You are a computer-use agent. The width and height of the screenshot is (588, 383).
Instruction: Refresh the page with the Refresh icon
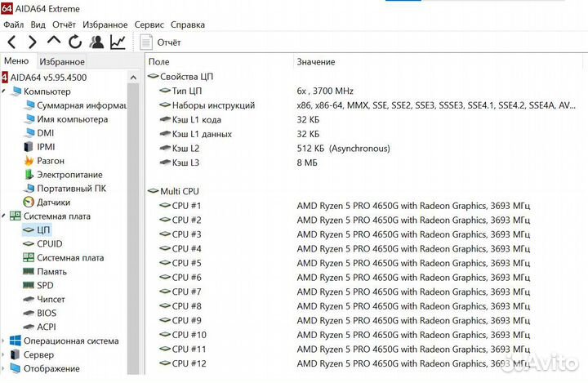75,42
